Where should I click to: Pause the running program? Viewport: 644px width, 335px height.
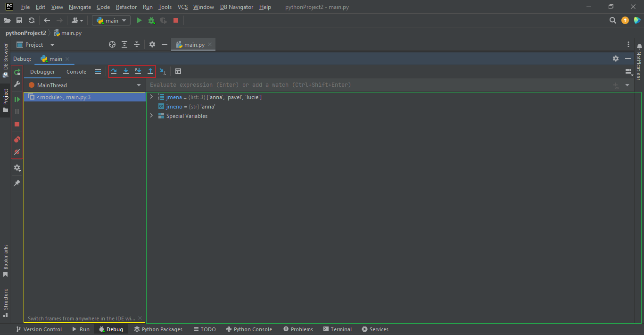point(17,112)
